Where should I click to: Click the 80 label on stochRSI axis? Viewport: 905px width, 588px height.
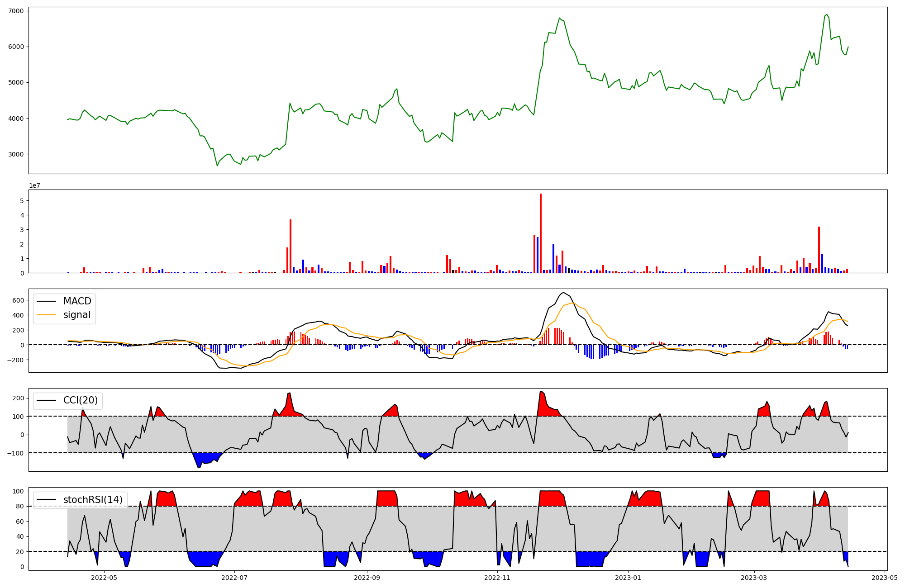coord(20,506)
